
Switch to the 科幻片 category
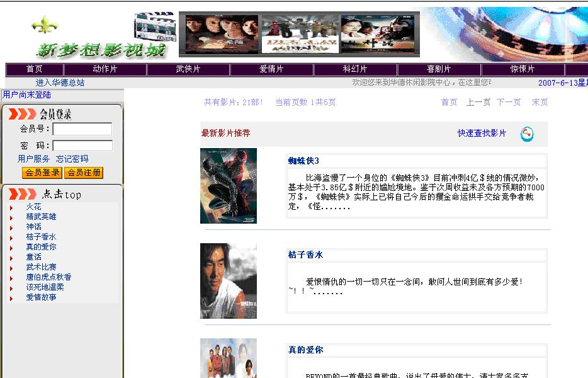tap(355, 69)
